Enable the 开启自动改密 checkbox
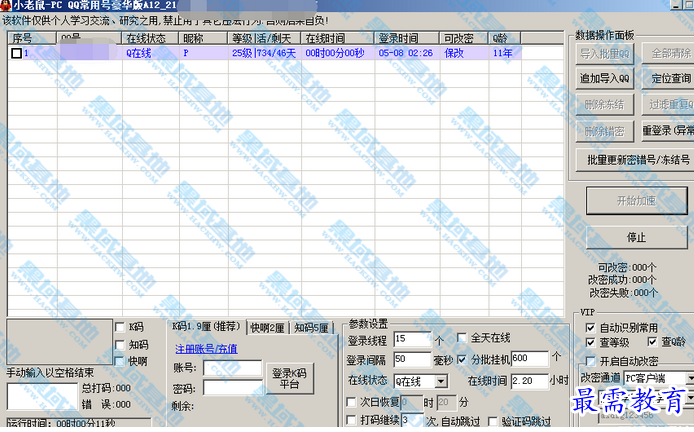This screenshot has width=694, height=432. pos(590,361)
